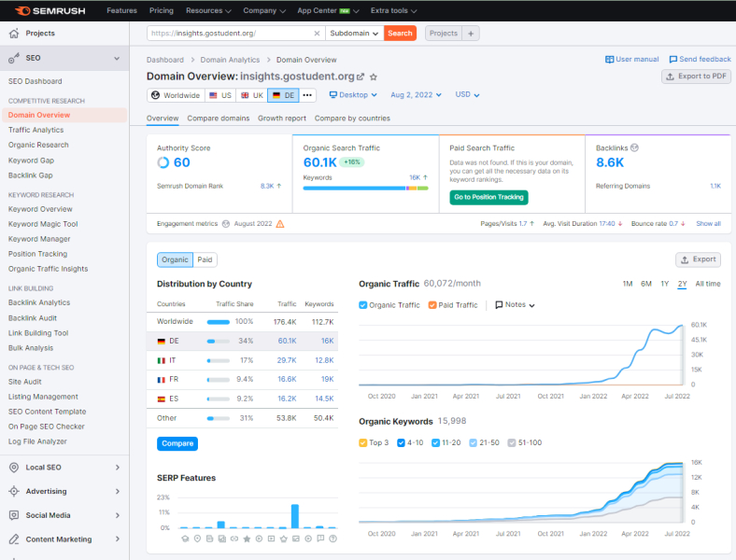Click the Semrush logo icon

[x=21, y=10]
